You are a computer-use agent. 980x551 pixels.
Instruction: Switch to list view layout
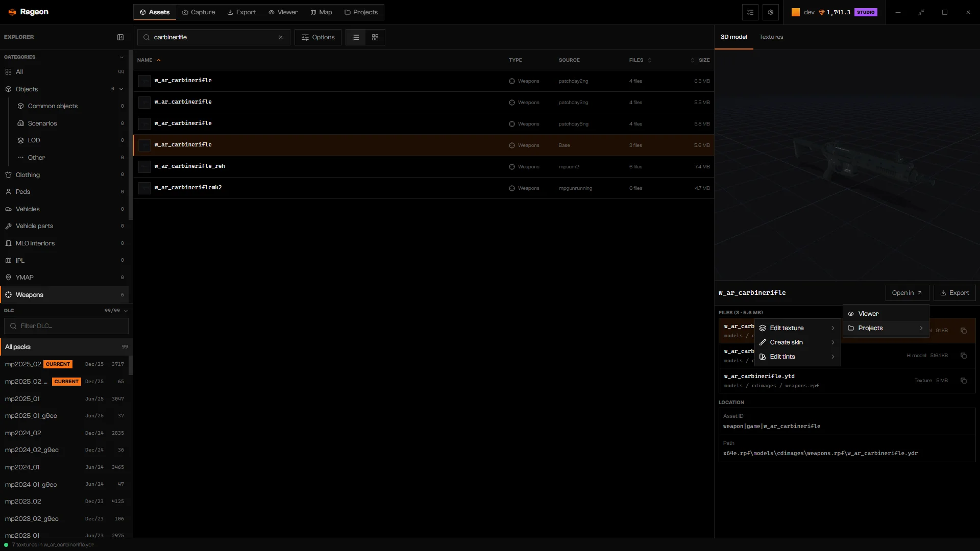coord(356,37)
